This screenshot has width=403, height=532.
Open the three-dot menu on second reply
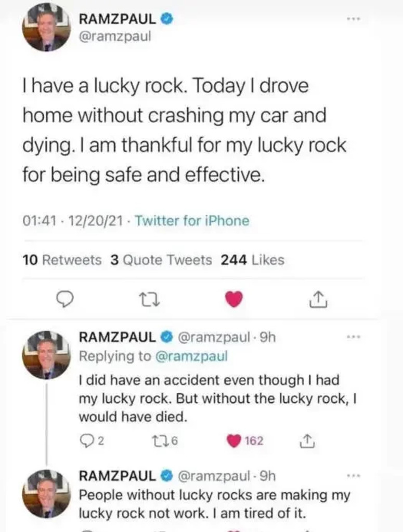(x=354, y=475)
